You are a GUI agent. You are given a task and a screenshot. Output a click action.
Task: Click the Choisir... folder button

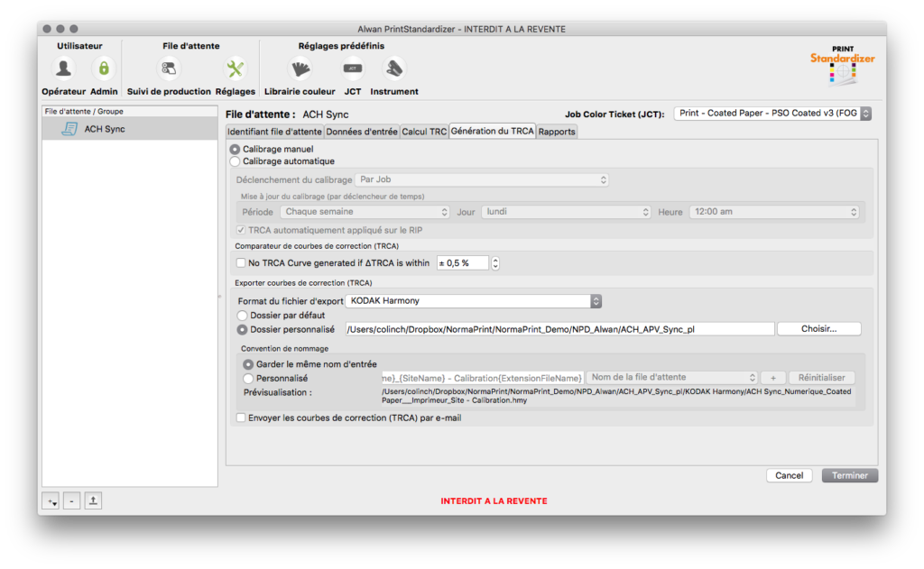point(818,329)
